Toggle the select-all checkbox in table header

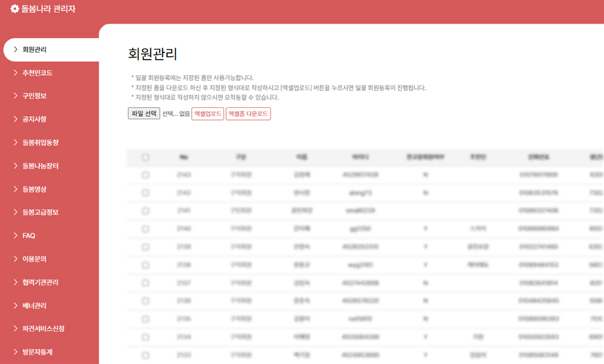point(146,158)
